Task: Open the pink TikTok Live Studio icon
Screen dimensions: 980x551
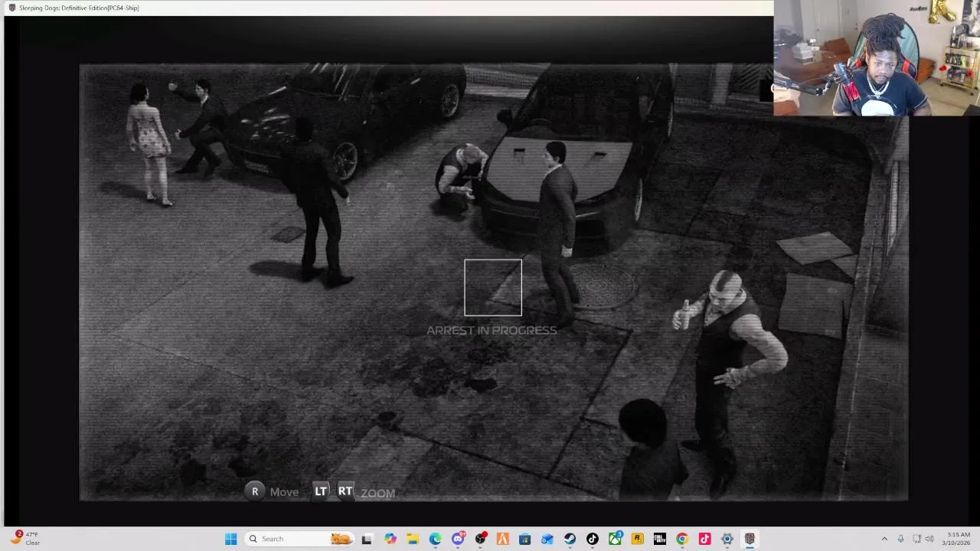Action: click(704, 539)
